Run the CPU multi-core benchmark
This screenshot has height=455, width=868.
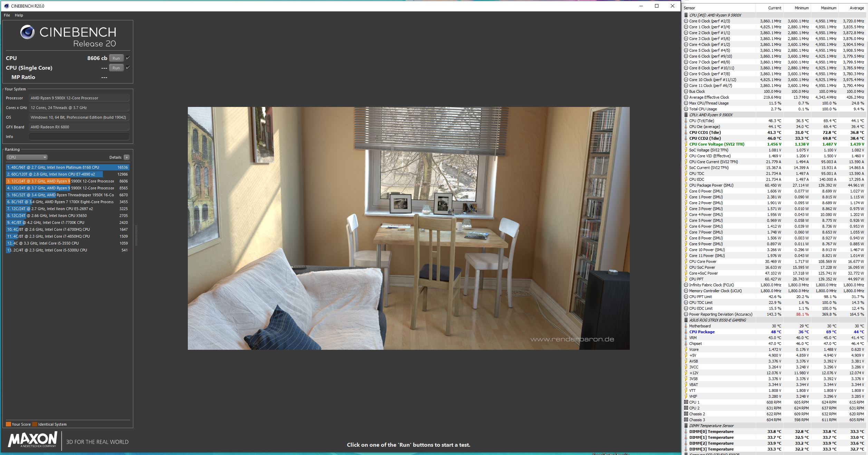tap(116, 58)
